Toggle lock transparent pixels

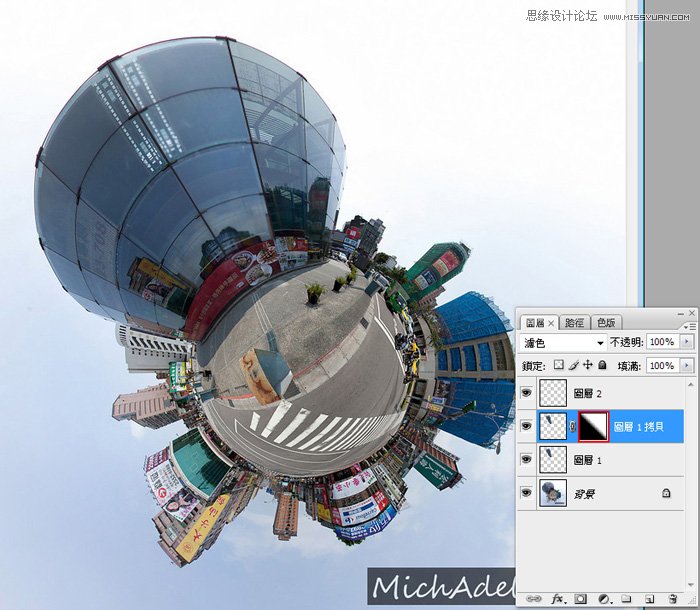pyautogui.click(x=560, y=366)
